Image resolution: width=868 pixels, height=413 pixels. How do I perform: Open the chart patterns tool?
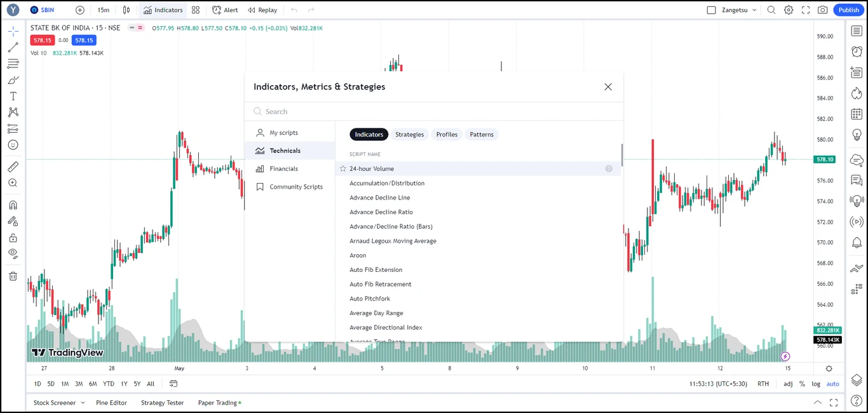click(x=13, y=112)
